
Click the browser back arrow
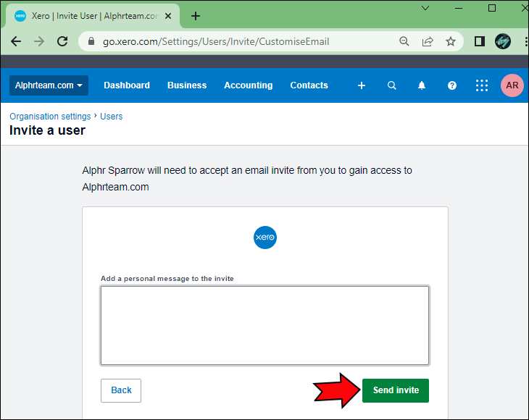pos(16,41)
